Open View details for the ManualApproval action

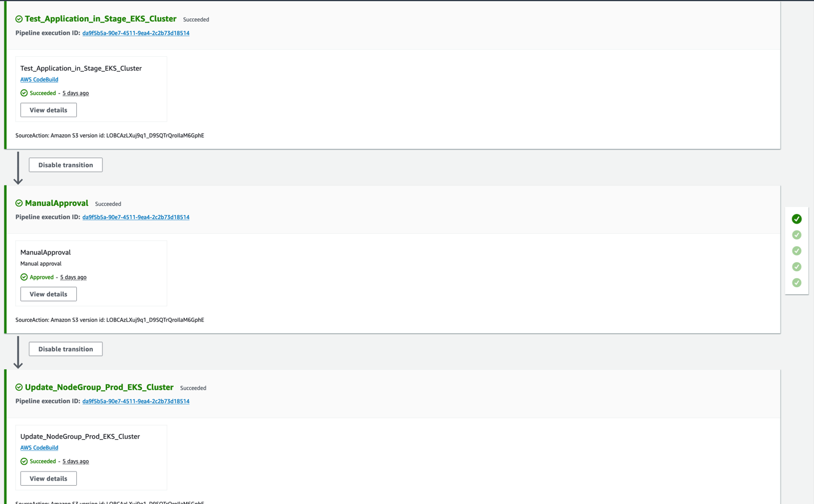(48, 294)
